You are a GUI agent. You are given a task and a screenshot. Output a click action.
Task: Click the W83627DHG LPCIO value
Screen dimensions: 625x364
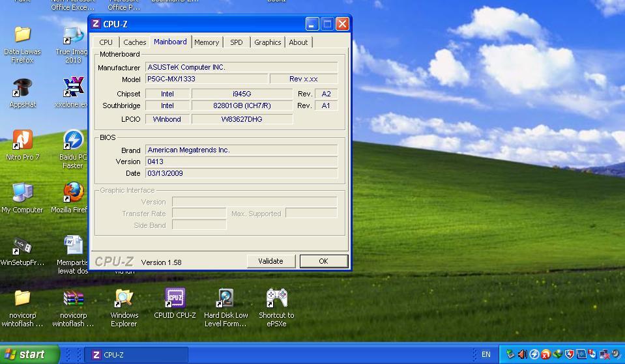coord(242,119)
